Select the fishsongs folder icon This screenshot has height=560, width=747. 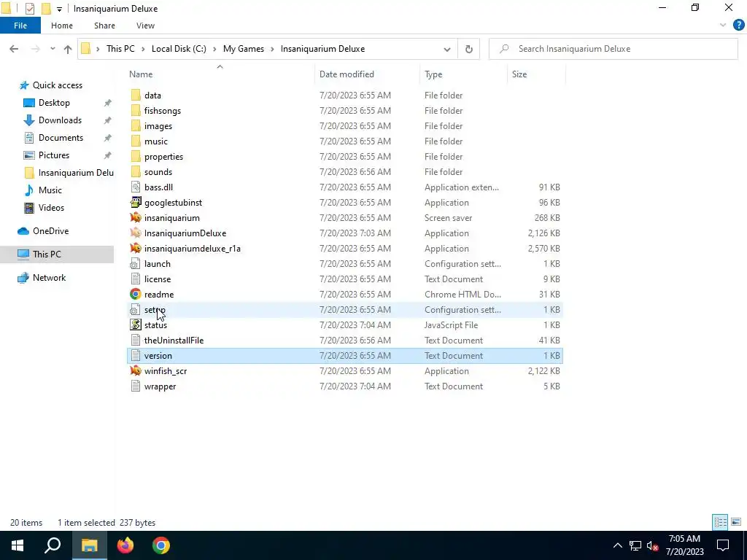136,111
